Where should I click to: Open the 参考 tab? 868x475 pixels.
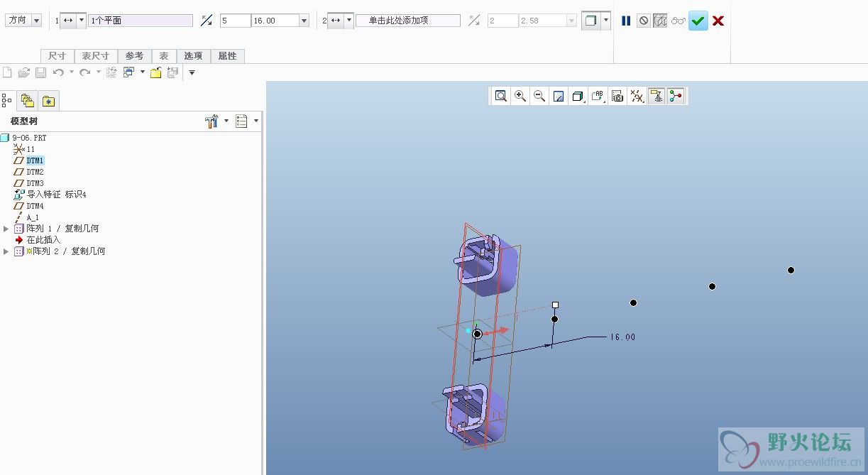coord(135,56)
